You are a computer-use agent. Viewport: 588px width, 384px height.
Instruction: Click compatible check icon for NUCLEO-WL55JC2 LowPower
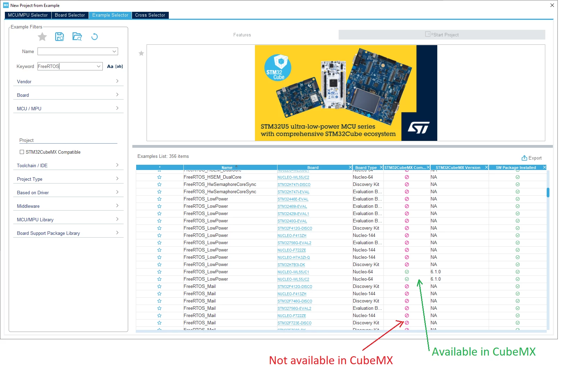coord(407,279)
